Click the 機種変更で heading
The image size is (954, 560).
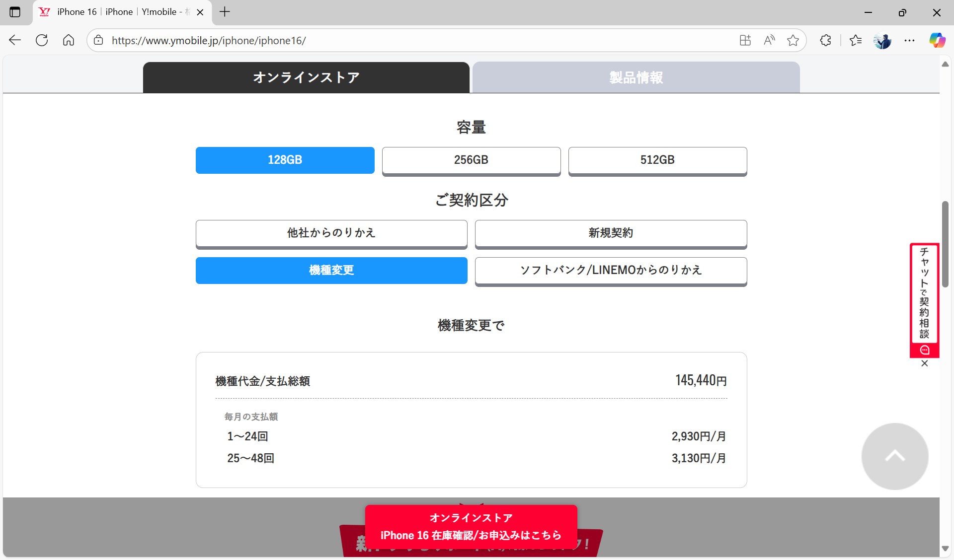pos(471,325)
